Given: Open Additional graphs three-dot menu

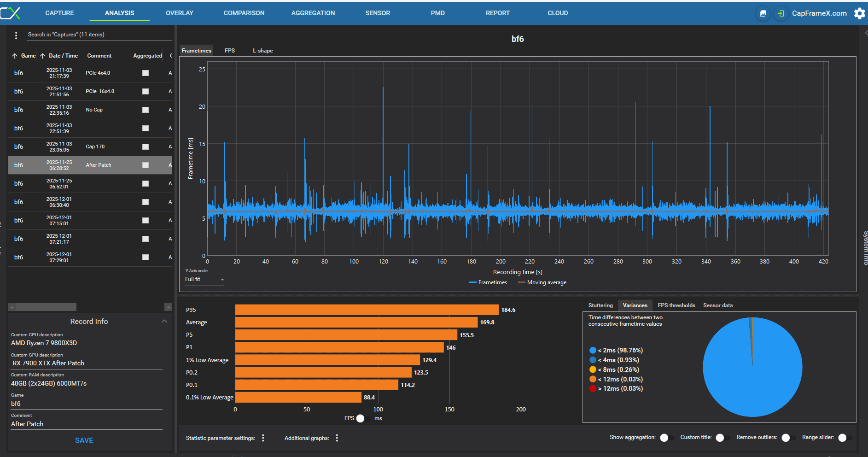Looking at the screenshot, I should (337, 438).
